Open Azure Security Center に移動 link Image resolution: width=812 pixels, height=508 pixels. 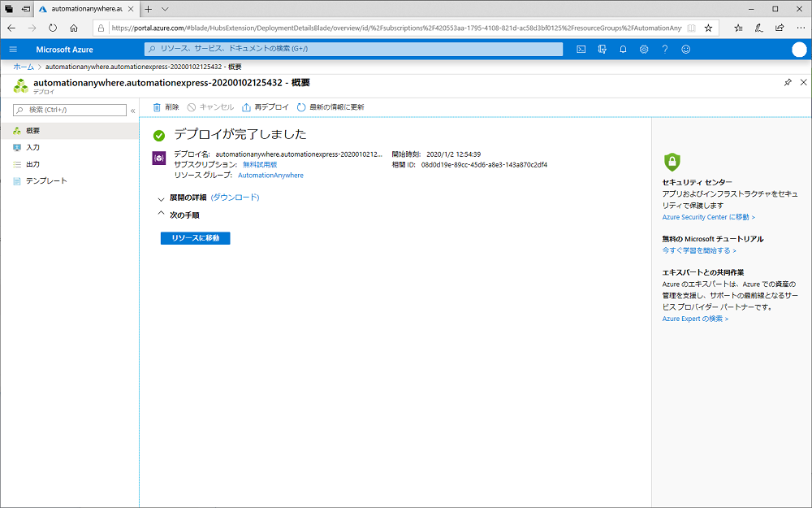(708, 217)
